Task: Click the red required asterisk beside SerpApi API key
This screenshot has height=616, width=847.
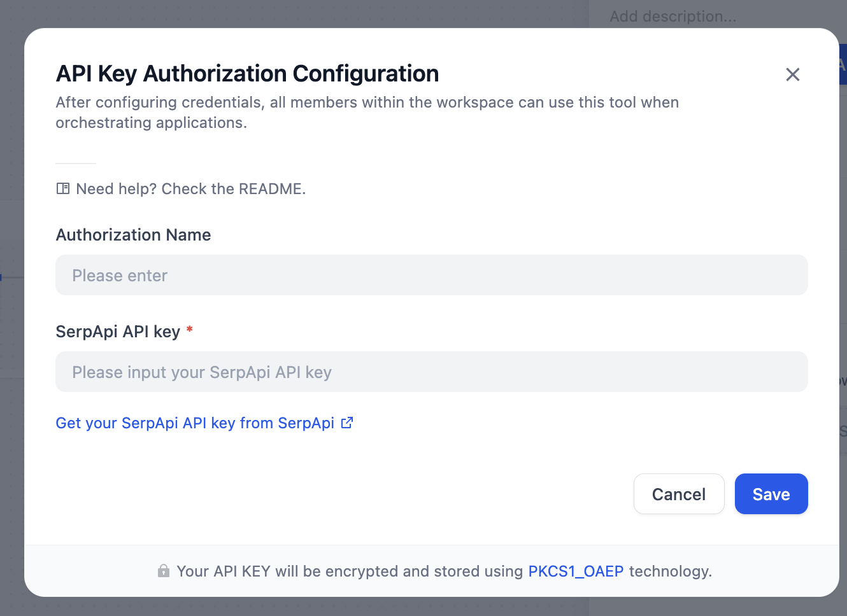Action: click(x=189, y=330)
